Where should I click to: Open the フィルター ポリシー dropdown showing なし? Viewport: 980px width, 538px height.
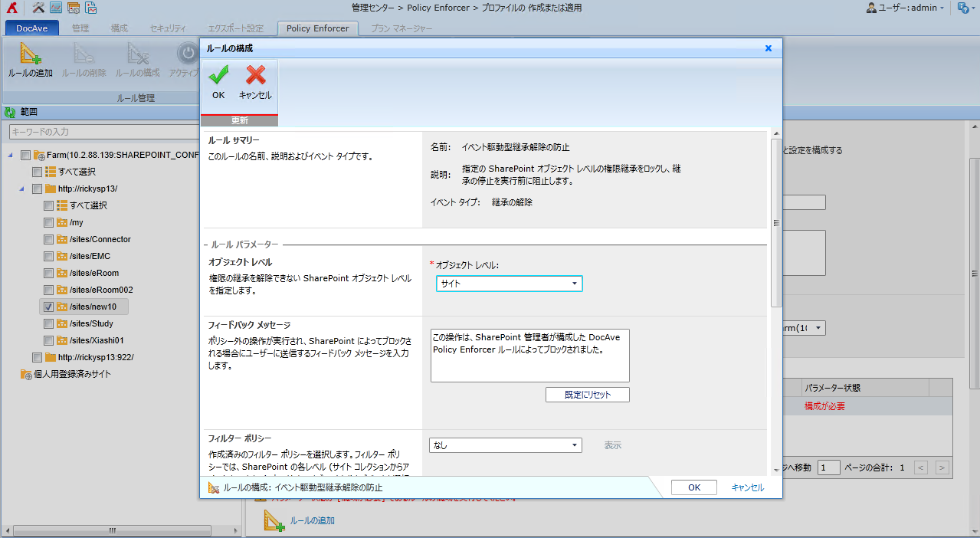click(506, 445)
